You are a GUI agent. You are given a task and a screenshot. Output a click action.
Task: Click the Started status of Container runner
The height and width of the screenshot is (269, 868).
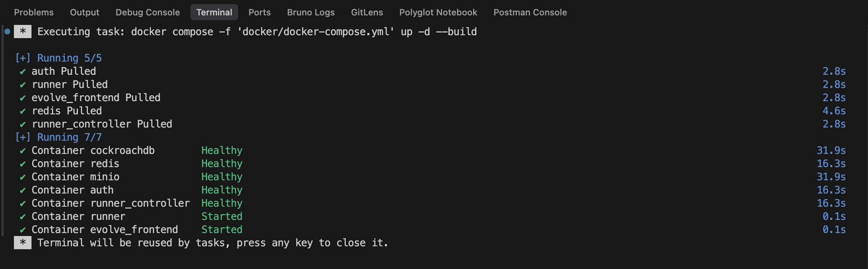[x=222, y=216]
